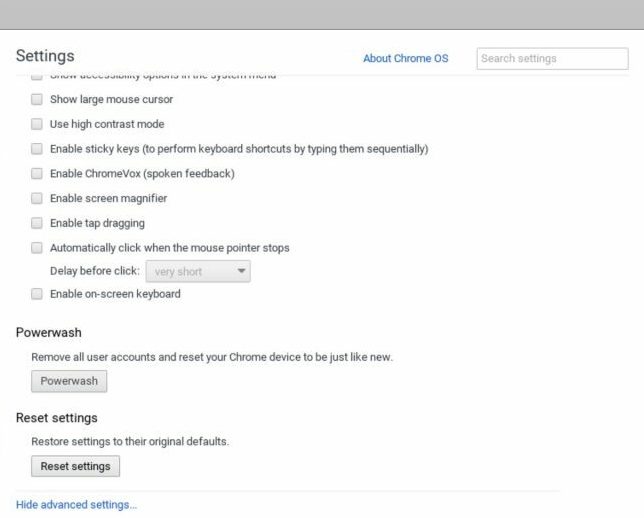Click Hide advanced settings link

76,505
